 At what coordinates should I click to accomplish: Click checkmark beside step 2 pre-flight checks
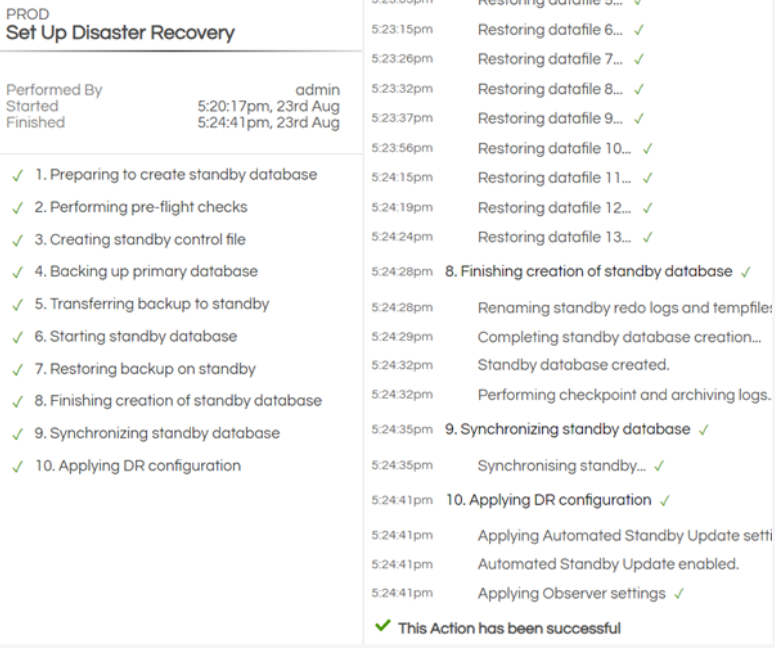tap(18, 208)
